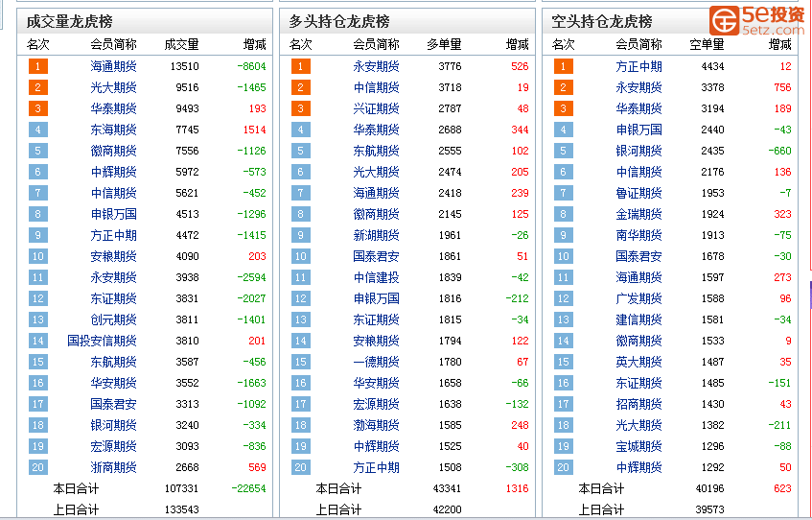Select 本日合计 label in 多头持仓龙虎榜
812x520 pixels.
338,488
